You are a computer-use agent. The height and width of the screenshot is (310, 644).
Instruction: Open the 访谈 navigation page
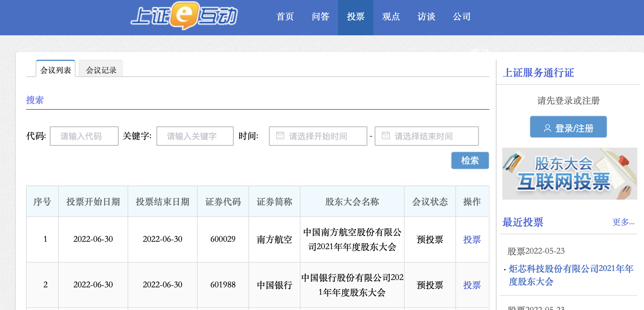(x=426, y=17)
